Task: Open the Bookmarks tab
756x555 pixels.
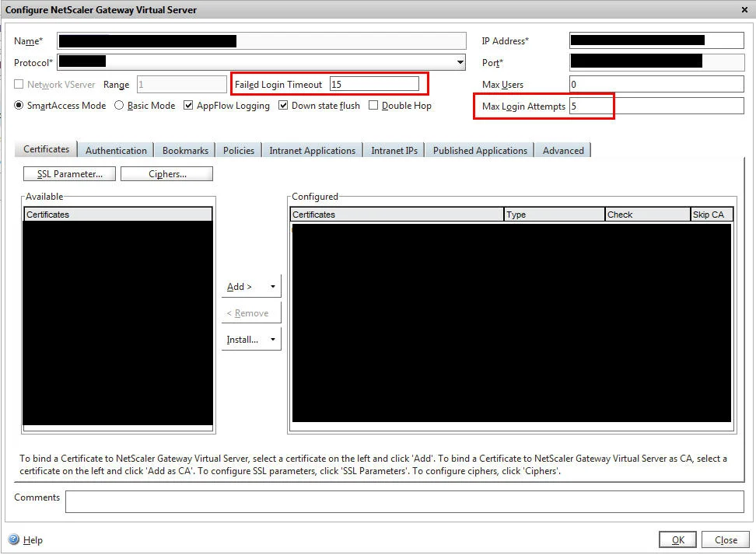Action: pyautogui.click(x=185, y=150)
